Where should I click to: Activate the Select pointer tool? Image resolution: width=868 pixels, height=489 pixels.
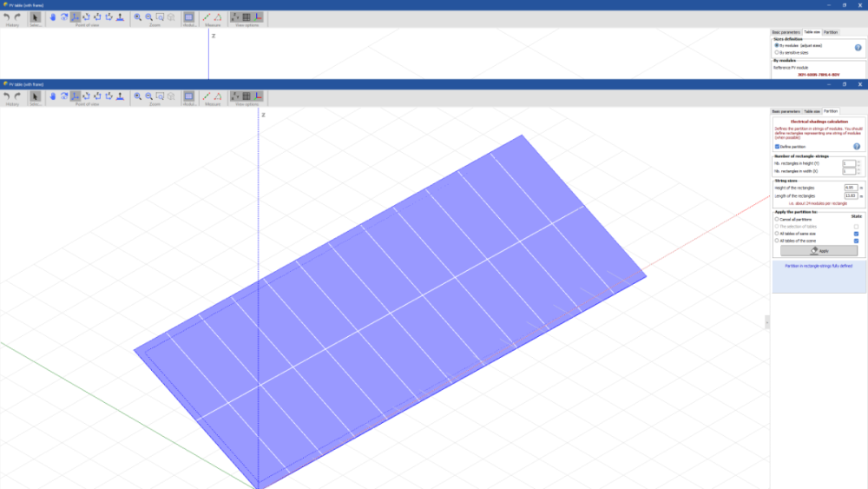click(36, 96)
